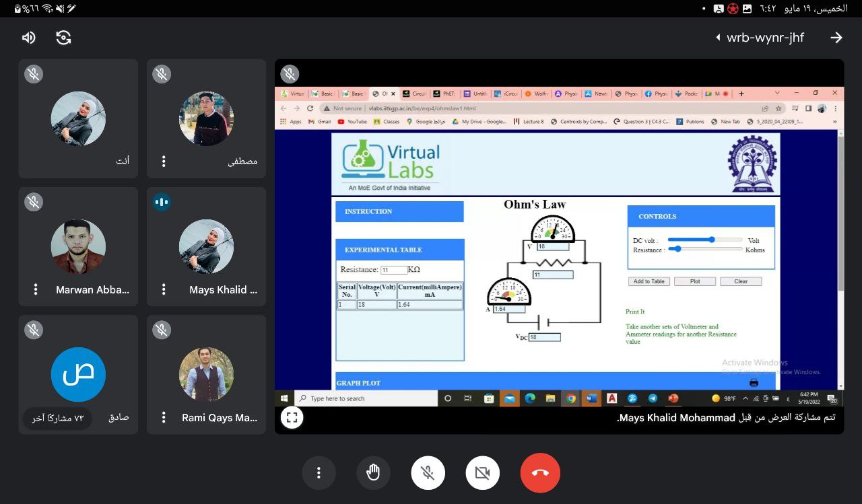Tap the speaker audio output icon
Screen dimensions: 862x504
(28, 38)
